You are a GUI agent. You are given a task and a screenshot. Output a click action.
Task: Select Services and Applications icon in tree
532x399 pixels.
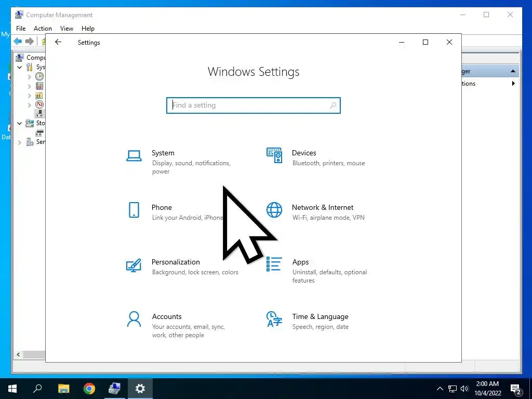[30, 142]
